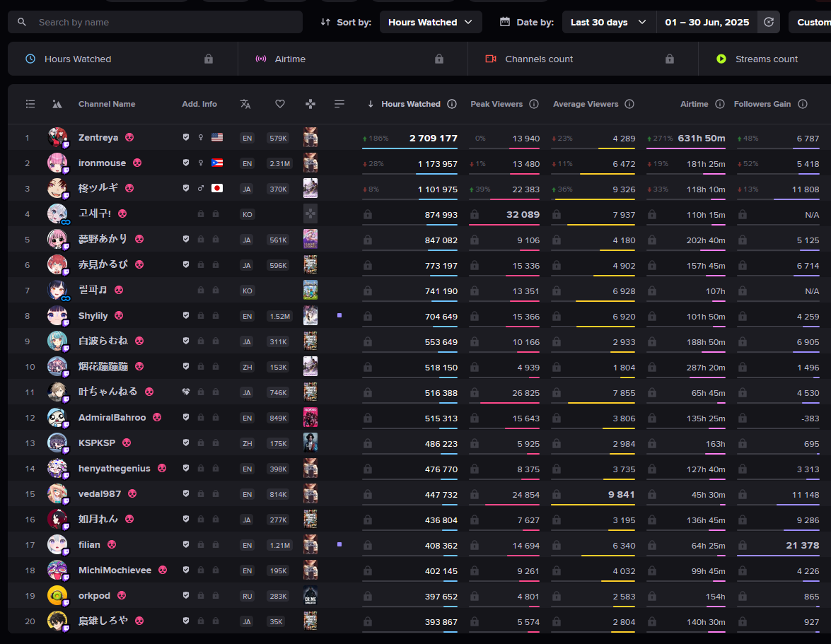831x644 pixels.
Task: Click the Custom date button
Action: click(x=810, y=22)
